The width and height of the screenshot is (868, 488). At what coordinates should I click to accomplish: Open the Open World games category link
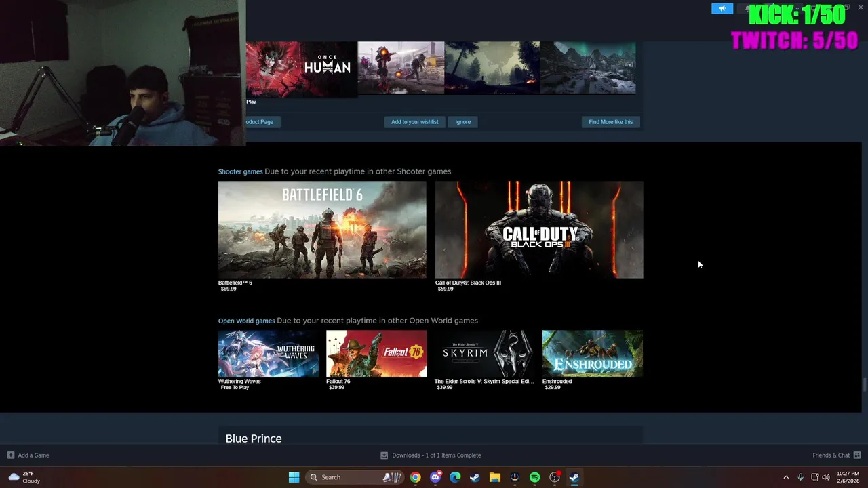(x=247, y=321)
